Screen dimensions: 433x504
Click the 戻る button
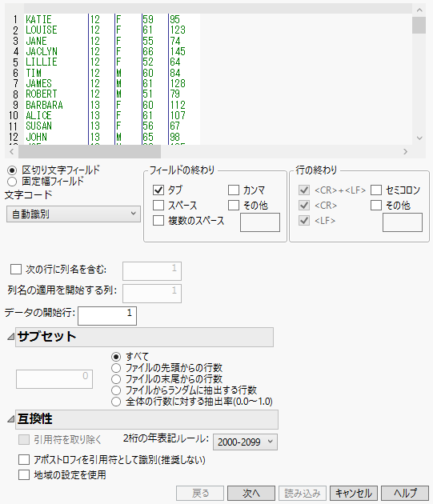click(x=200, y=493)
